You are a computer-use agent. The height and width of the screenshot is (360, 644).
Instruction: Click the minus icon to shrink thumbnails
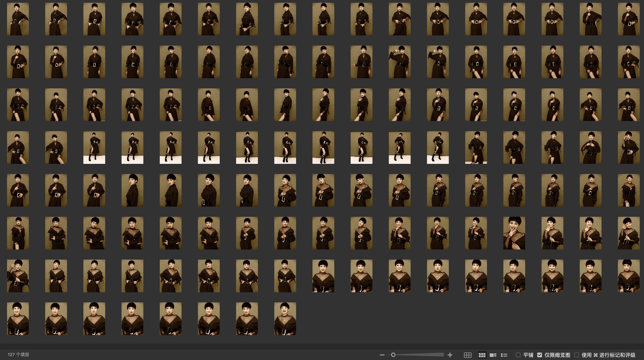[382, 355]
